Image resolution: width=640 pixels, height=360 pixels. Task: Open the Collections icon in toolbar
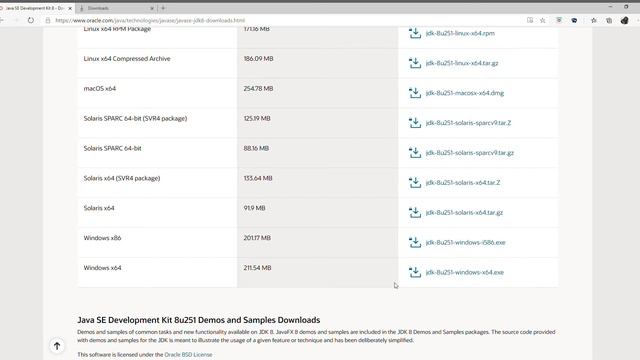point(609,20)
